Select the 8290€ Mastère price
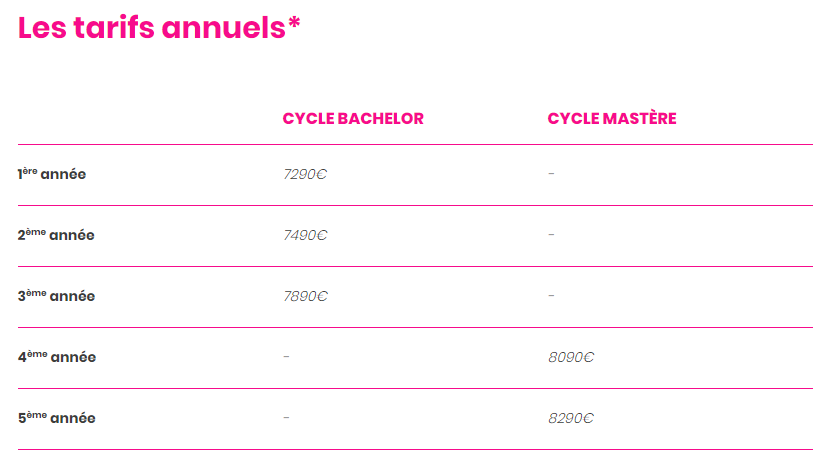This screenshot has height=464, width=825. point(570,418)
